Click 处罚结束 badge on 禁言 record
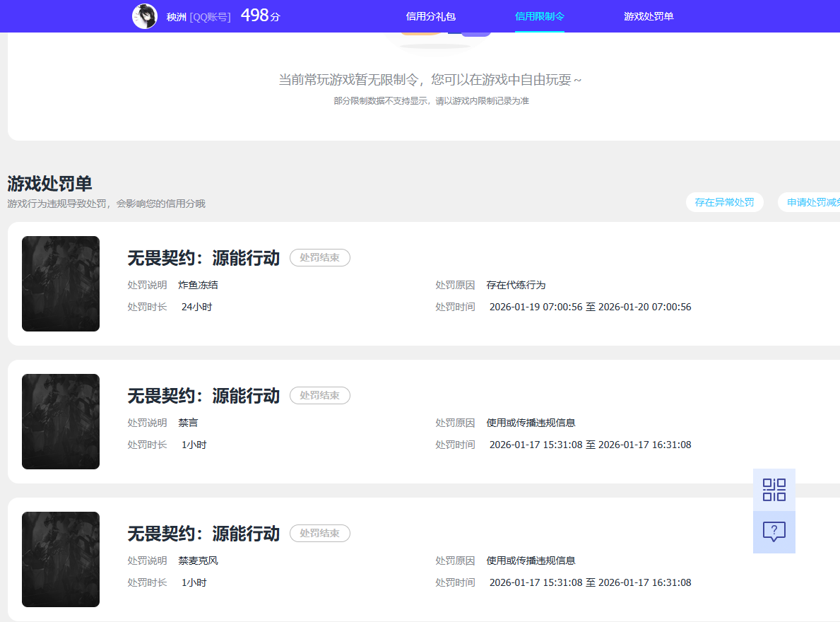Viewport: 840px width, 622px height. (x=320, y=395)
